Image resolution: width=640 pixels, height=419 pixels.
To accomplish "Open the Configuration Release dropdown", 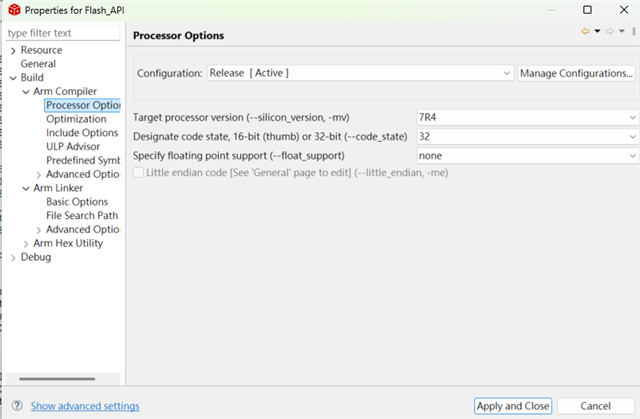I will click(x=360, y=73).
